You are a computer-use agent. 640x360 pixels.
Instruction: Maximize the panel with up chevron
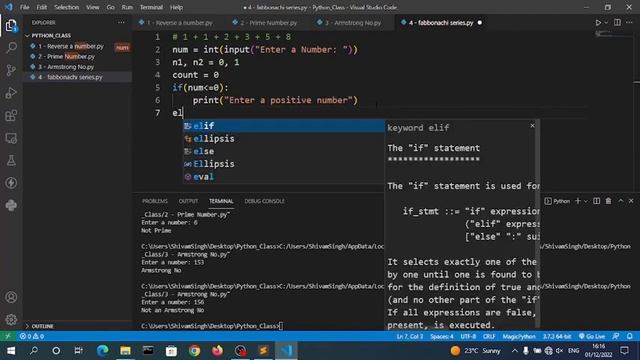coord(621,201)
